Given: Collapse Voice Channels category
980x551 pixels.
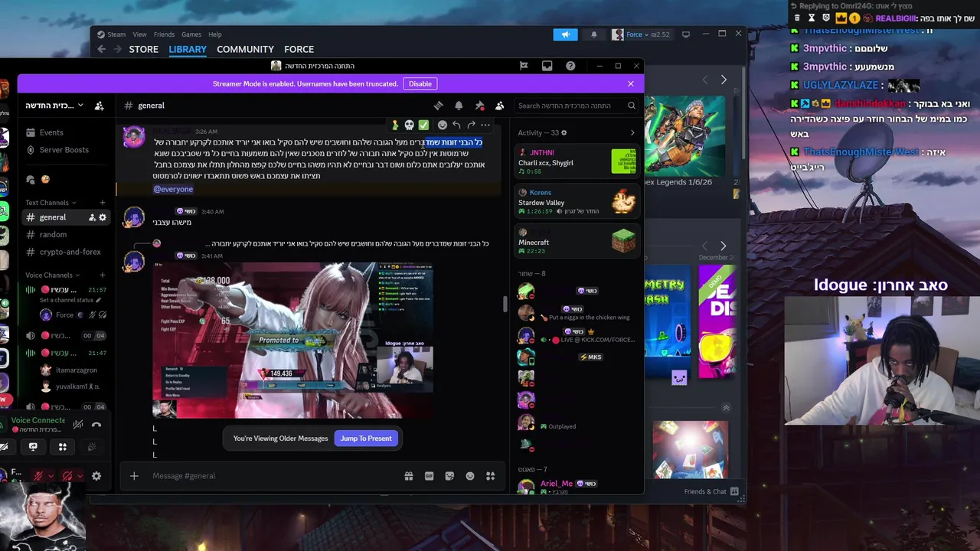Looking at the screenshot, I should 52,275.
